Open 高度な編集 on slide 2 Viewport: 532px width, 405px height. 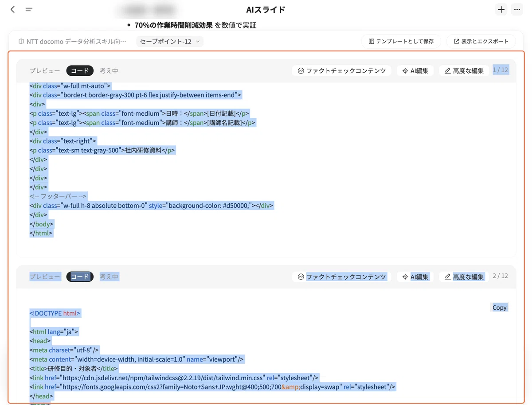click(x=464, y=276)
